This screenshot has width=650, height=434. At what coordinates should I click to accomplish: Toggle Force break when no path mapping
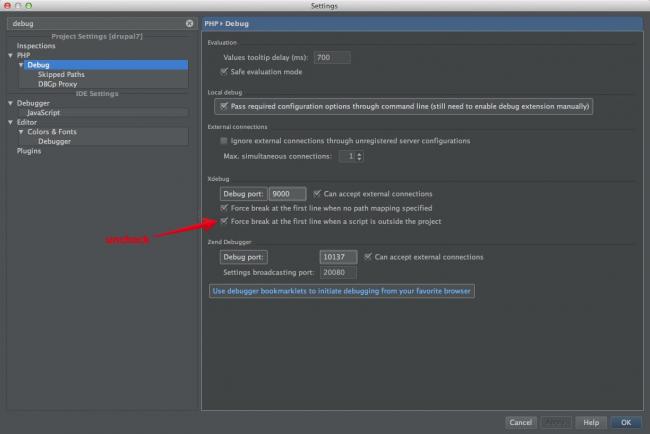click(x=224, y=208)
